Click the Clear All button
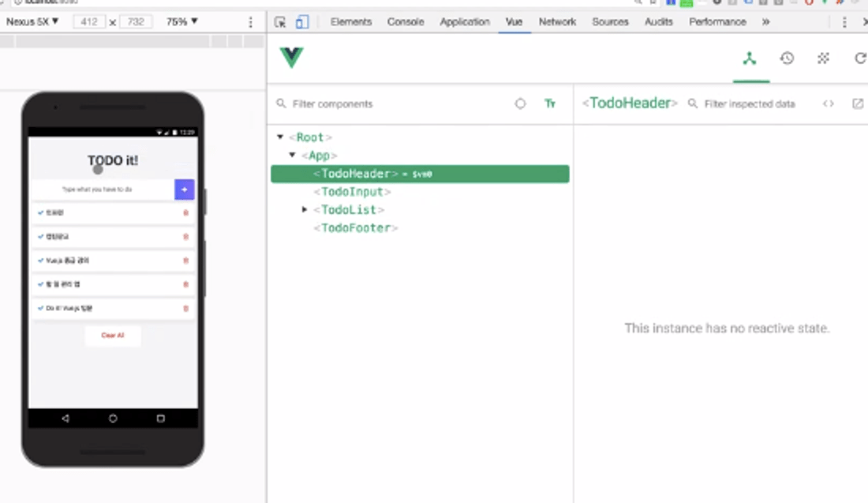Screen dimensions: 868x503 112,335
